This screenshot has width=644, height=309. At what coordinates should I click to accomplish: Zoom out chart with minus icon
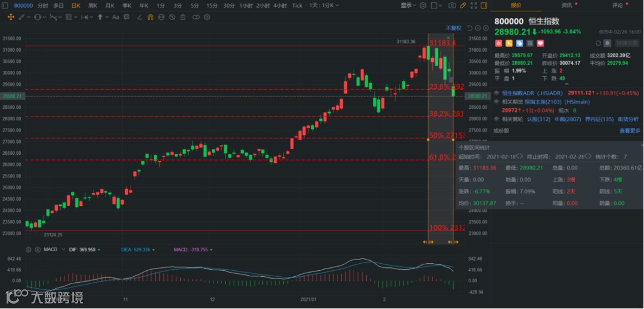tap(478, 28)
